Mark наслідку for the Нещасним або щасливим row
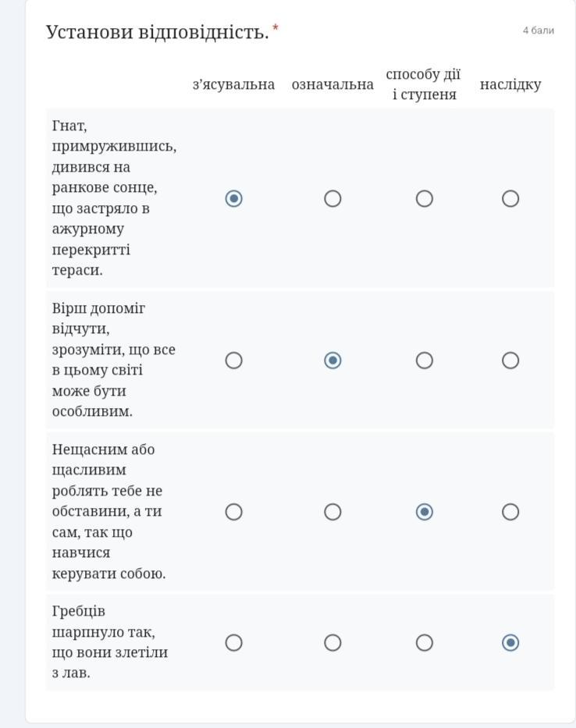The height and width of the screenshot is (728, 576). tap(510, 512)
